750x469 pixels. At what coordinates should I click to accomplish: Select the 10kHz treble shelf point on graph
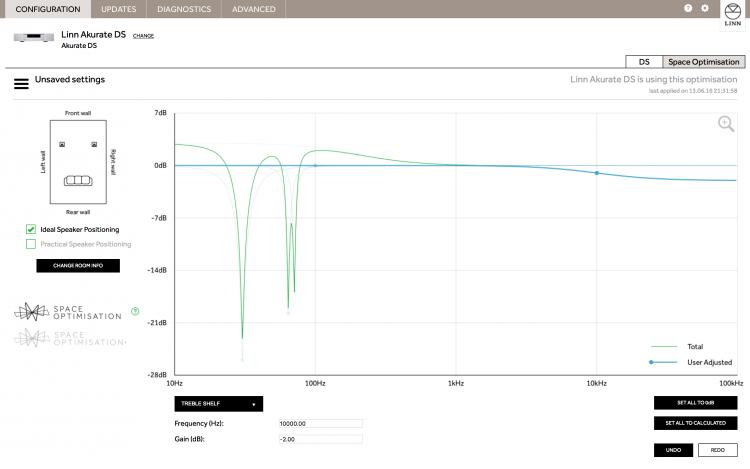[597, 173]
